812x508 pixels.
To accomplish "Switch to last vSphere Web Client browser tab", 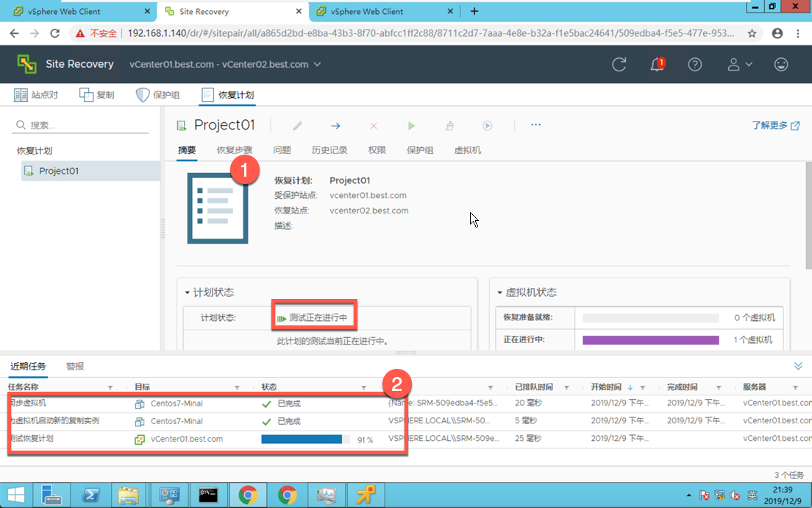I will click(x=383, y=11).
